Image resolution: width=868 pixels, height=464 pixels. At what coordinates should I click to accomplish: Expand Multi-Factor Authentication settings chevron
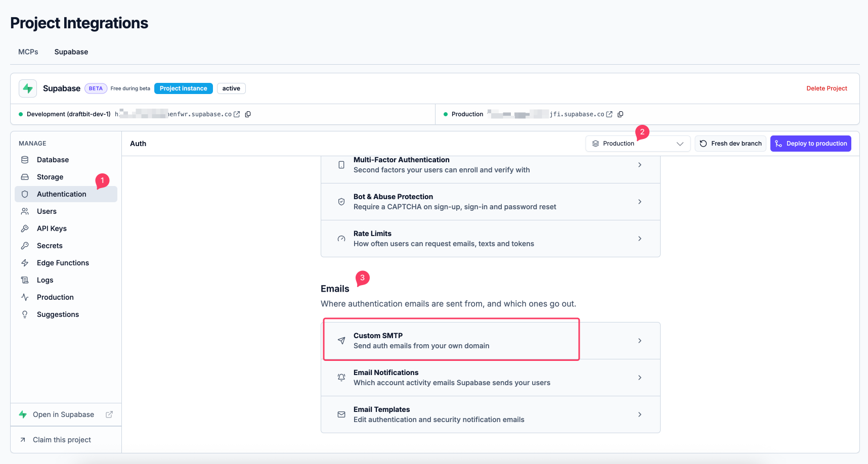click(640, 165)
